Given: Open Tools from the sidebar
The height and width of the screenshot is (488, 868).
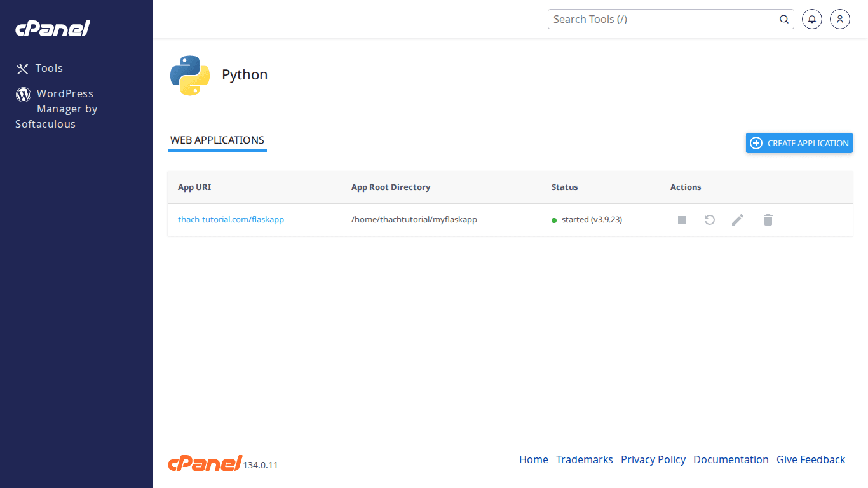Looking at the screenshot, I should (50, 68).
